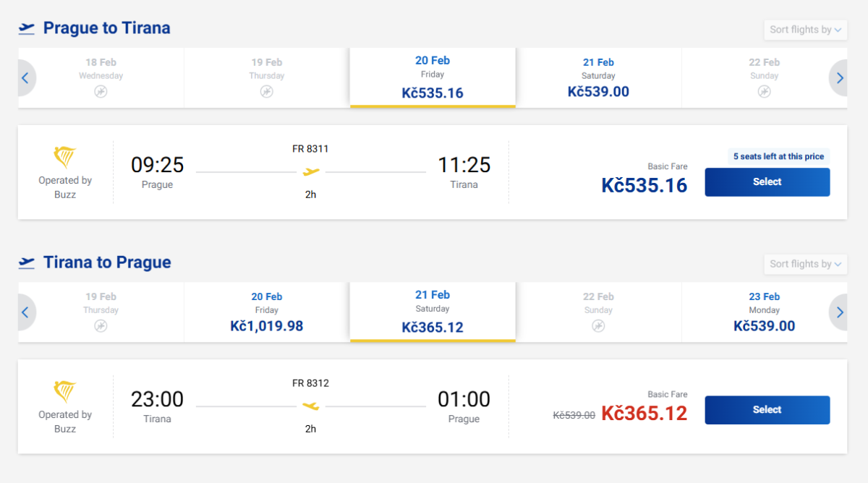This screenshot has height=483, width=868.
Task: Click the yellow plane icon on the FR 8311 route
Action: (311, 172)
